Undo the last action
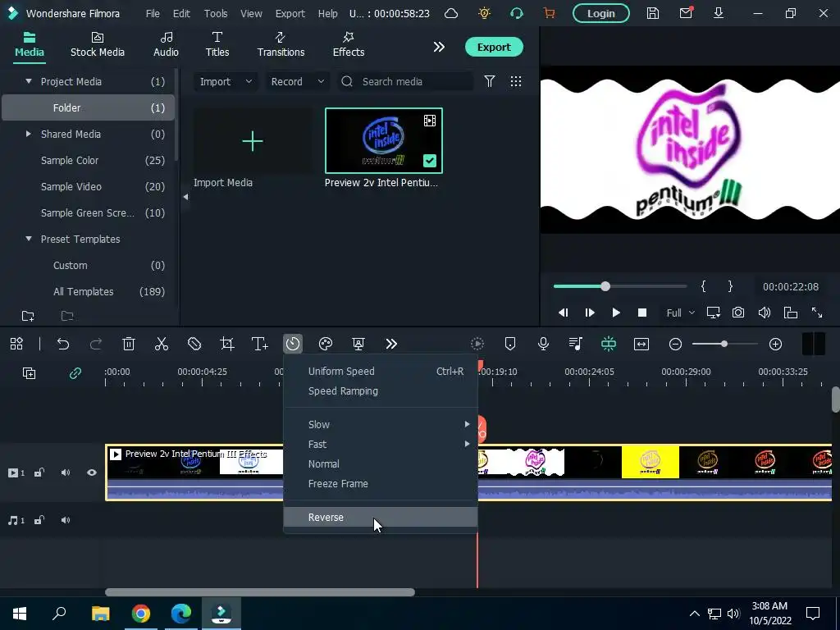Screen dimensions: 840x630 pyautogui.click(x=63, y=344)
